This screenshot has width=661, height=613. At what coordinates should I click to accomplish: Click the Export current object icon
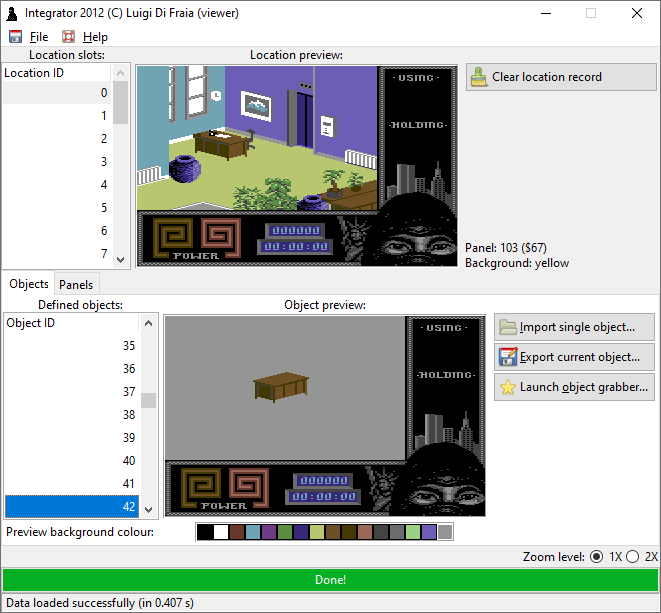(x=508, y=357)
